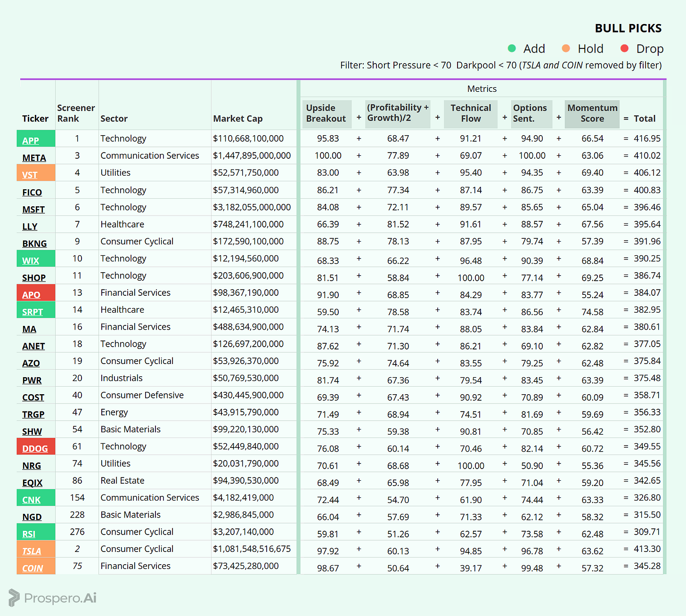686x616 pixels.
Task: Select RSI screener rank 276
Action: click(77, 532)
